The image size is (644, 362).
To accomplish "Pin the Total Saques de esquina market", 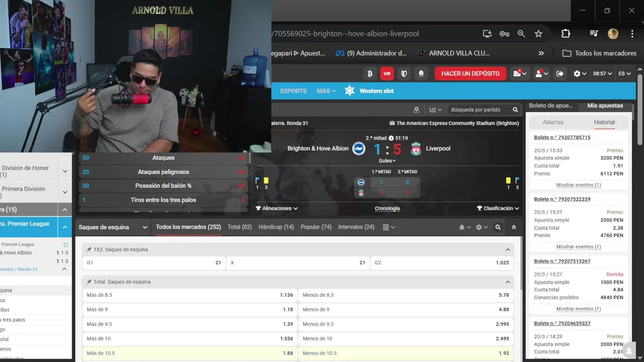I will click(x=89, y=282).
